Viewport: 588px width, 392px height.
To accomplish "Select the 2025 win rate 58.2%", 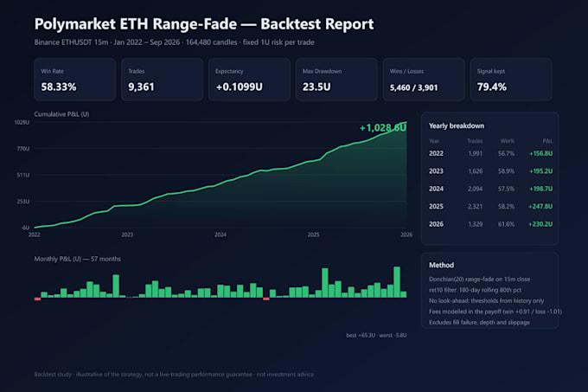I will click(x=506, y=206).
